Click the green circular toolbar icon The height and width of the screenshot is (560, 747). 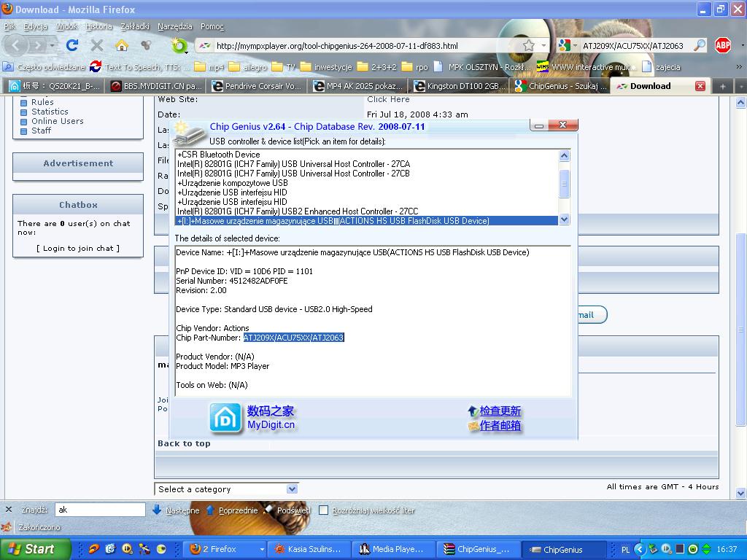click(179, 46)
